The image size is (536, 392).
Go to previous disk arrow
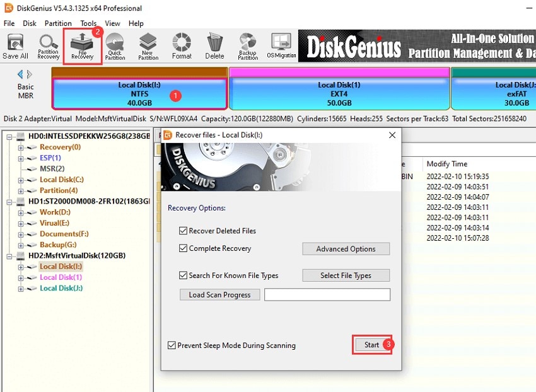coord(20,74)
